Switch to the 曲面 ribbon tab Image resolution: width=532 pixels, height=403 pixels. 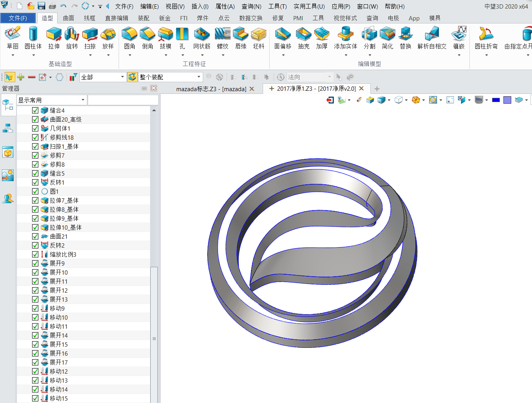pyautogui.click(x=69, y=18)
